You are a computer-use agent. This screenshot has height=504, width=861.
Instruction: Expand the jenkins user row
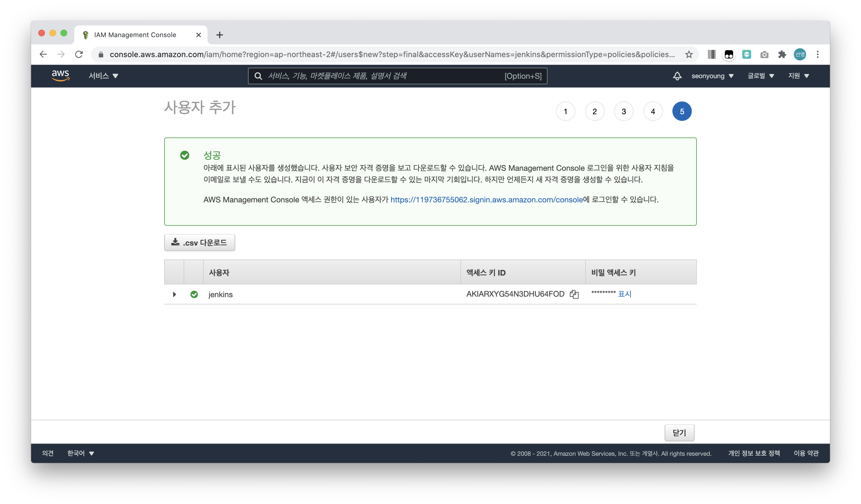[x=174, y=294]
